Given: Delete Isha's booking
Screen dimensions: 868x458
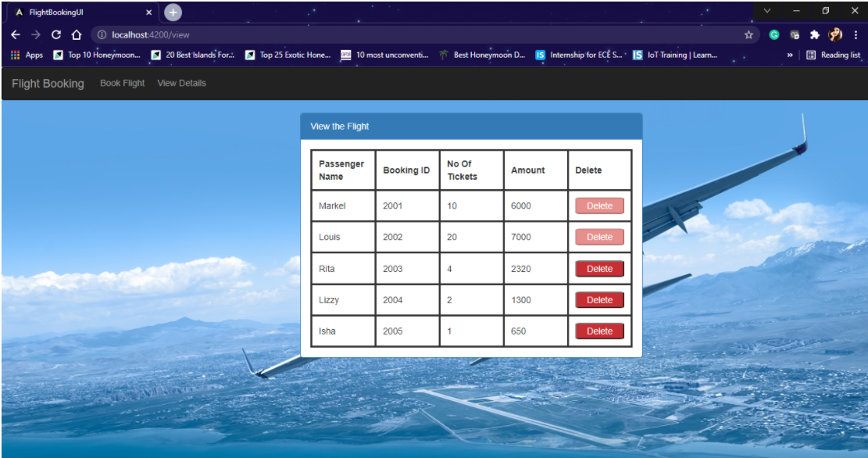Looking at the screenshot, I should point(598,331).
